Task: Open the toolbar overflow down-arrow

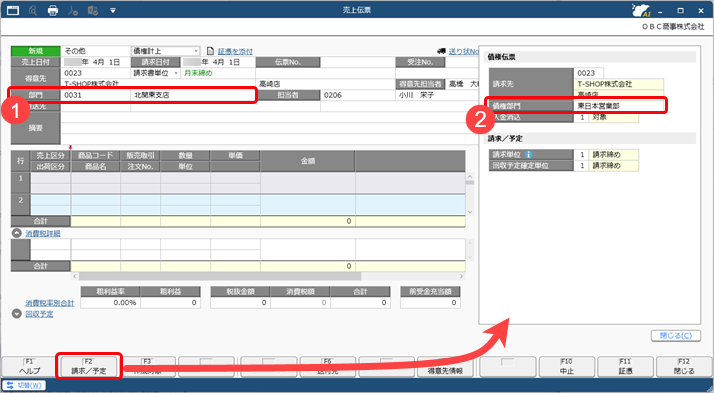Action: click(x=113, y=10)
